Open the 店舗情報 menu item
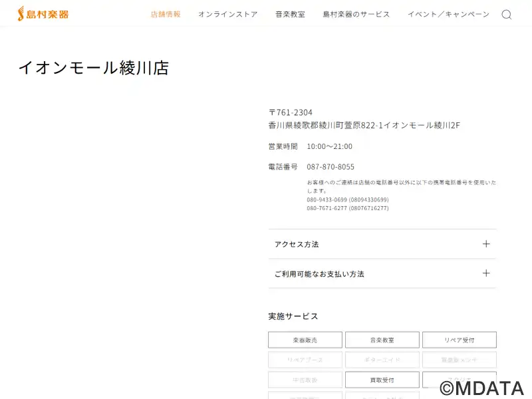Screen dimensions: 532x399 coord(166,14)
